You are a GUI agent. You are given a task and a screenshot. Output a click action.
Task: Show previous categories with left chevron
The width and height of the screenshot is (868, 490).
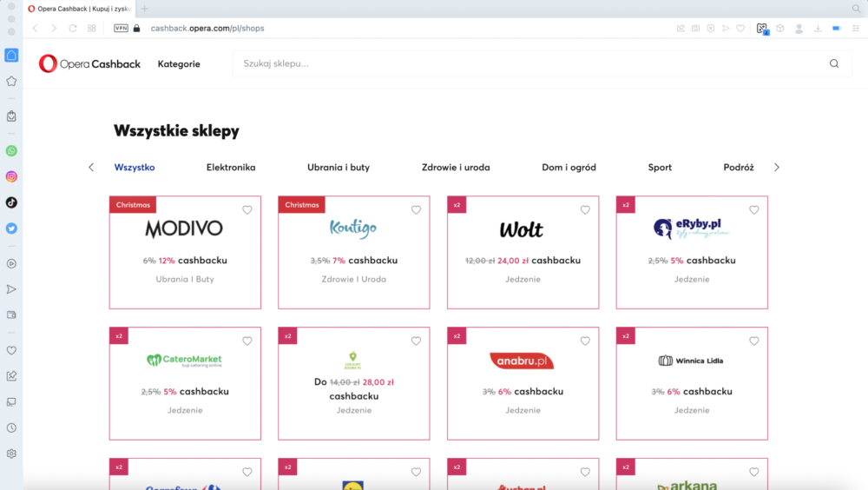coord(91,168)
